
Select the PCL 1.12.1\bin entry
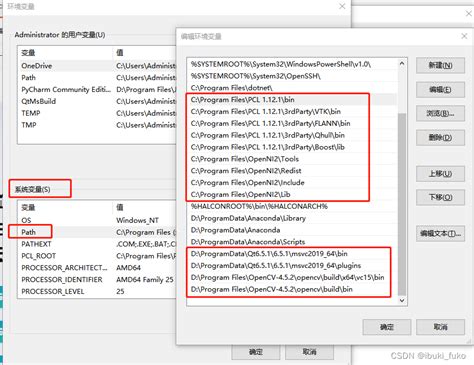click(292, 100)
